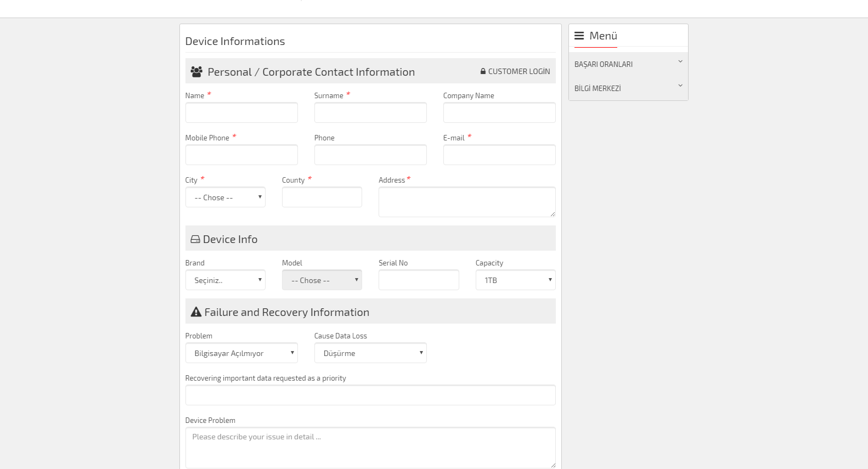Click the Device Problem description box
Screen dimensions: 868x469
coord(370,448)
